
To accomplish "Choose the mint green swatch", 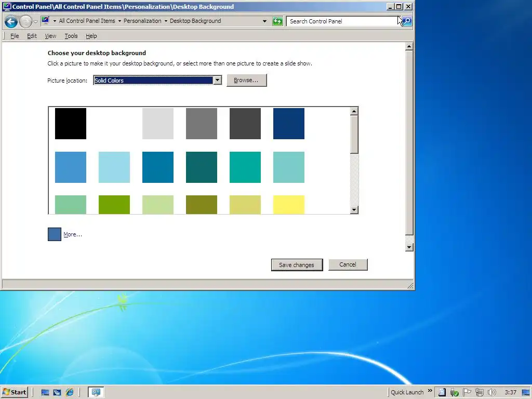I will point(71,205).
